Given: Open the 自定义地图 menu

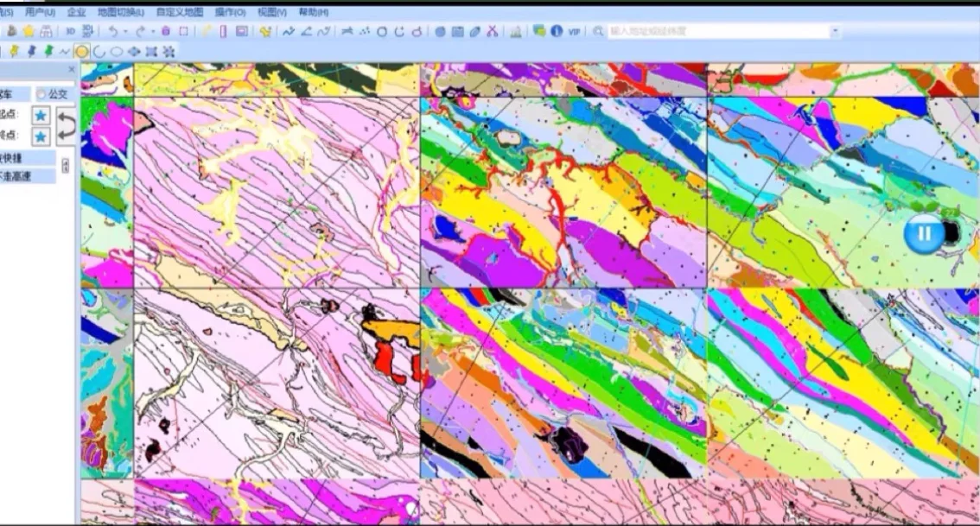Looking at the screenshot, I should click(180, 12).
